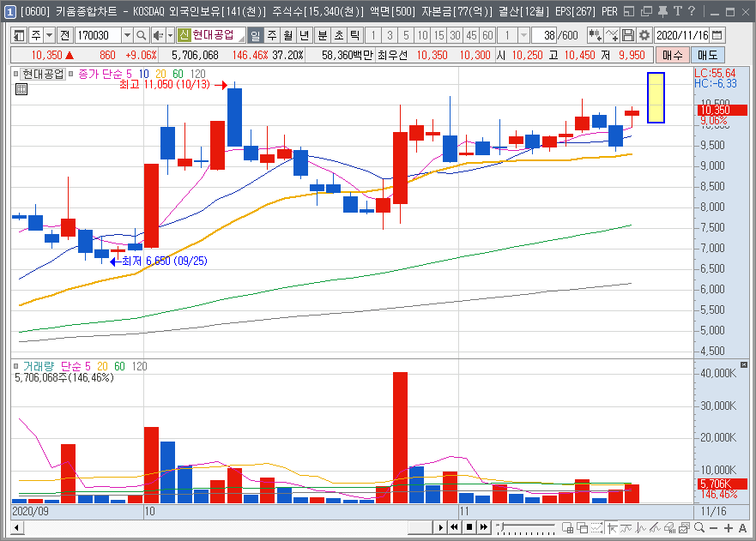Click the fast-forward playback button

[484, 527]
